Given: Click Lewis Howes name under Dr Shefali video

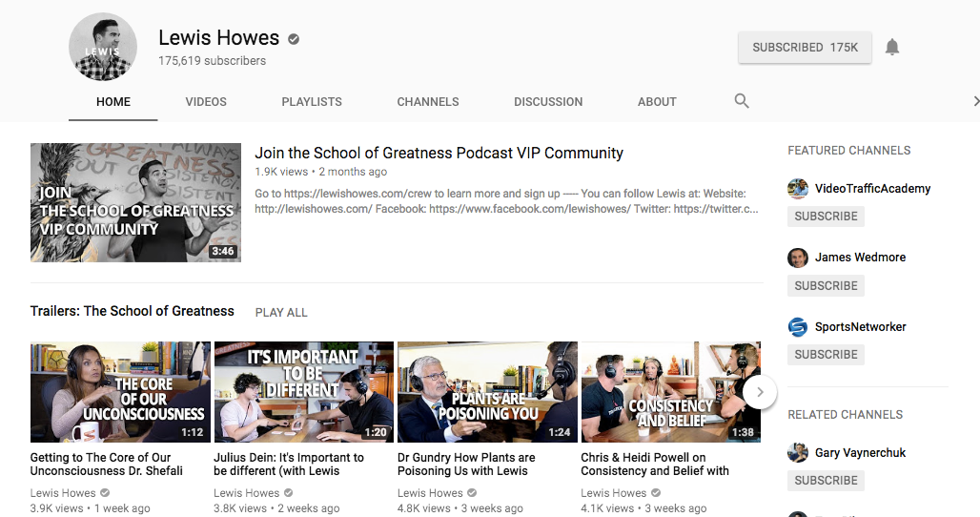Looking at the screenshot, I should point(63,493).
